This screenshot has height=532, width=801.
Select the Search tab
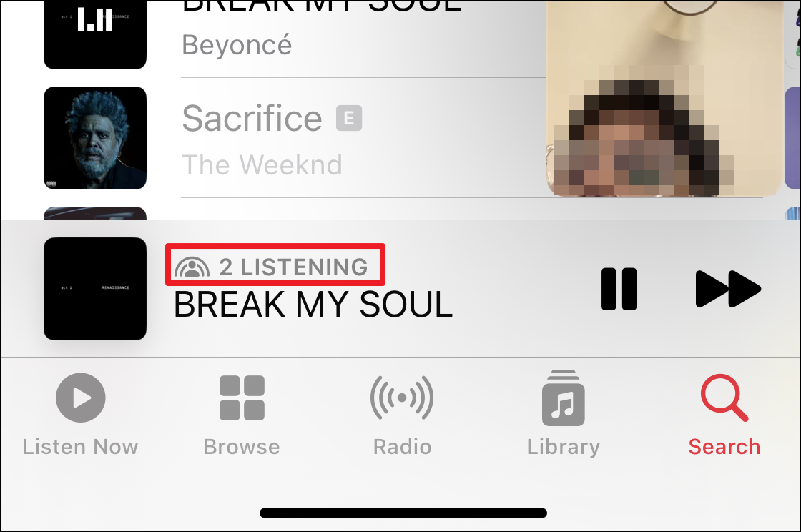click(724, 415)
